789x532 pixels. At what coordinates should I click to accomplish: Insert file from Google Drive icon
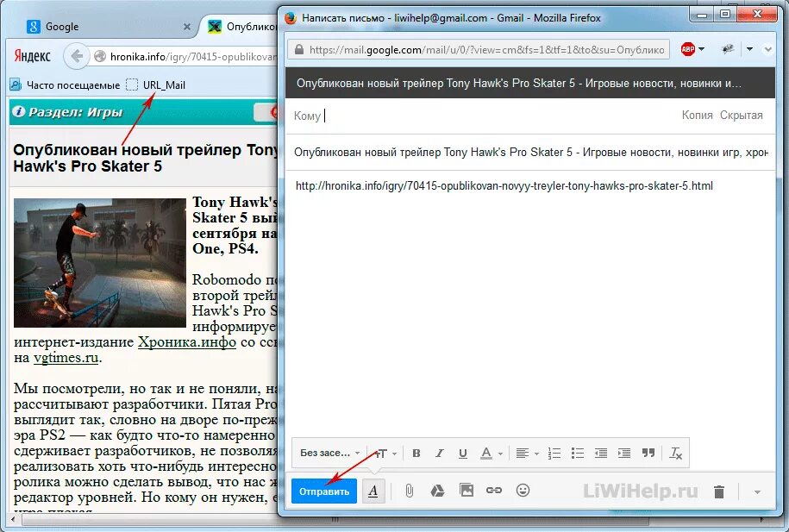point(437,491)
